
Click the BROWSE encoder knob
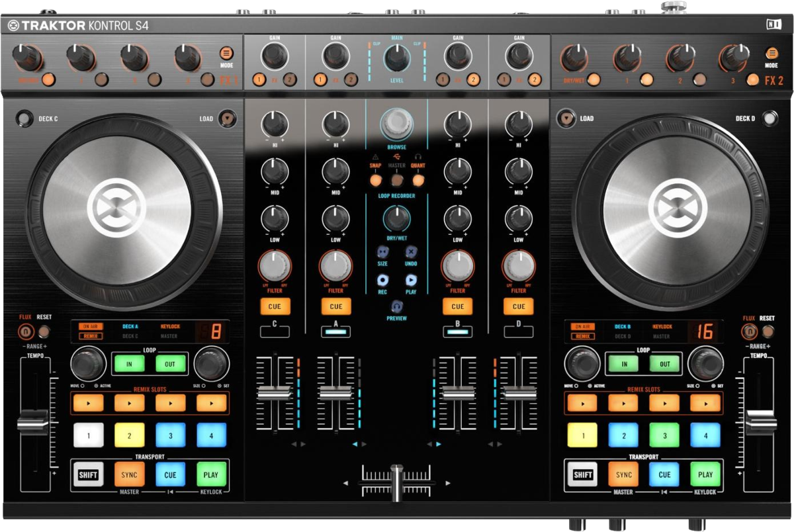coord(396,123)
